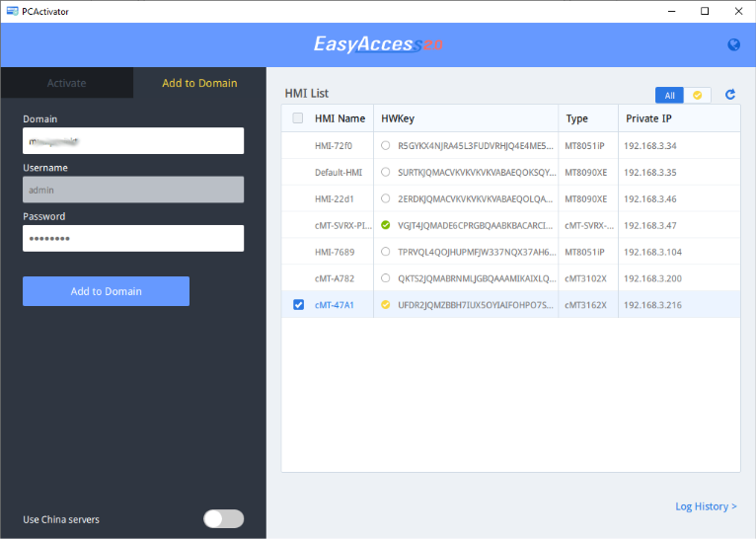Click IP address 192.168.3.216

[652, 305]
